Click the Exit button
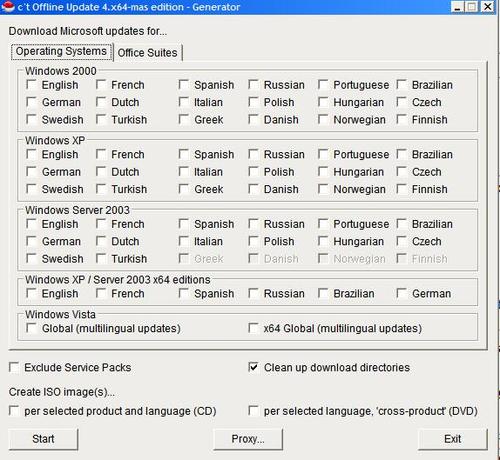This screenshot has width=500, height=460. coord(452,439)
